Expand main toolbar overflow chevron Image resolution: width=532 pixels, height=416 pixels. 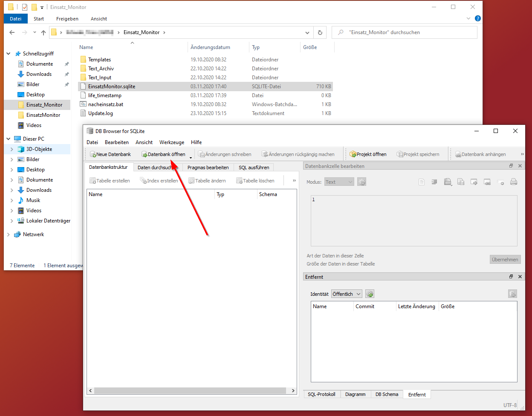[522, 154]
